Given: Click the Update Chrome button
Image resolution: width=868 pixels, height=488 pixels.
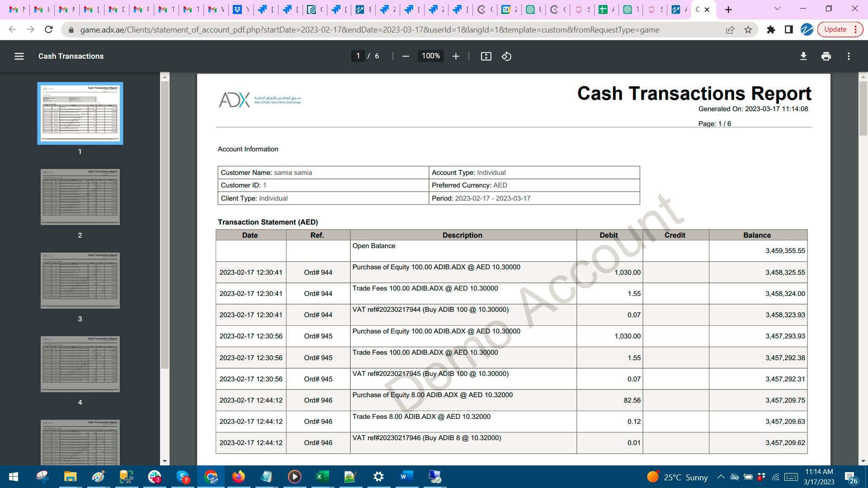Looking at the screenshot, I should pos(835,29).
